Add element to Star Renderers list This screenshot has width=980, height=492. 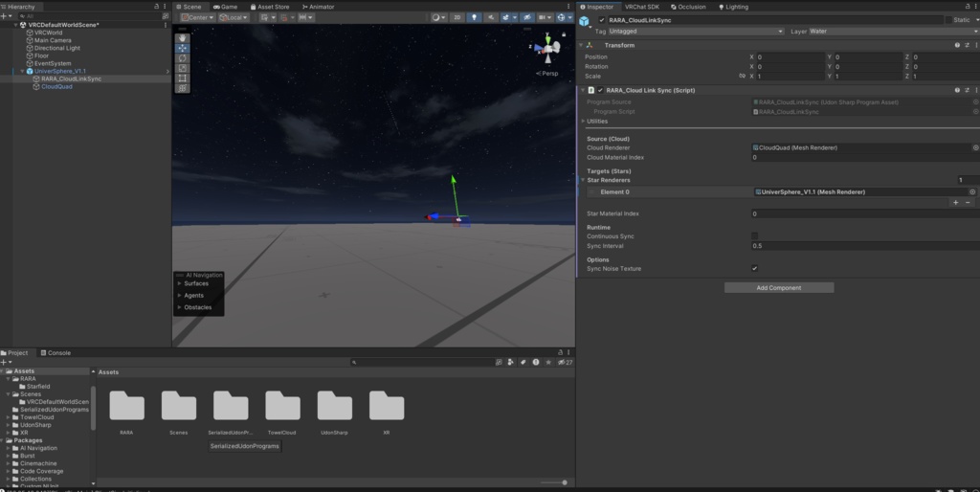[x=956, y=203]
